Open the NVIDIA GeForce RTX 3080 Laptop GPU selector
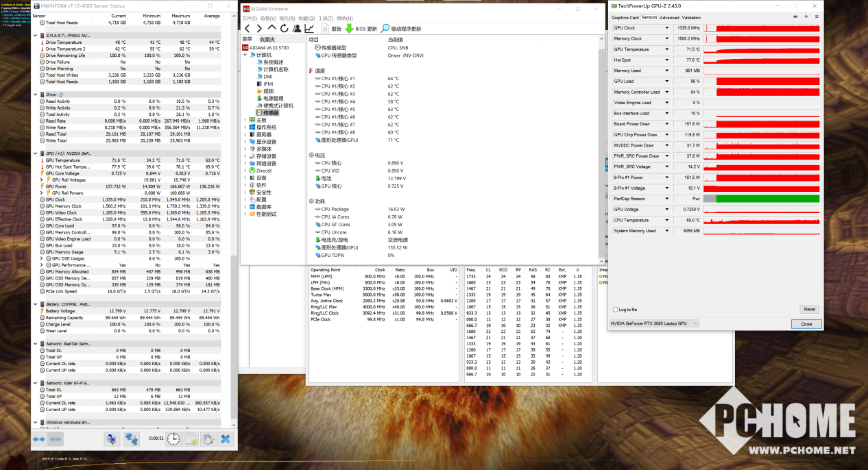This screenshot has height=470, width=868. [x=655, y=323]
